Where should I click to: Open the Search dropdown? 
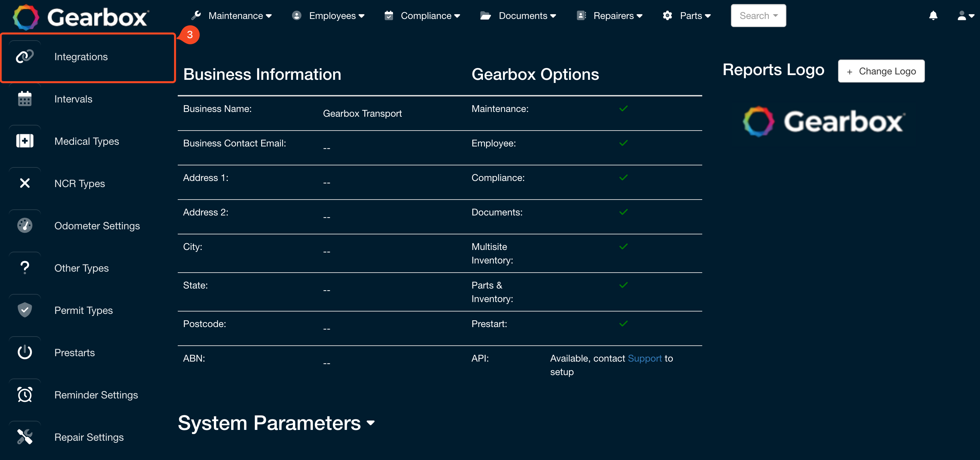point(758,16)
